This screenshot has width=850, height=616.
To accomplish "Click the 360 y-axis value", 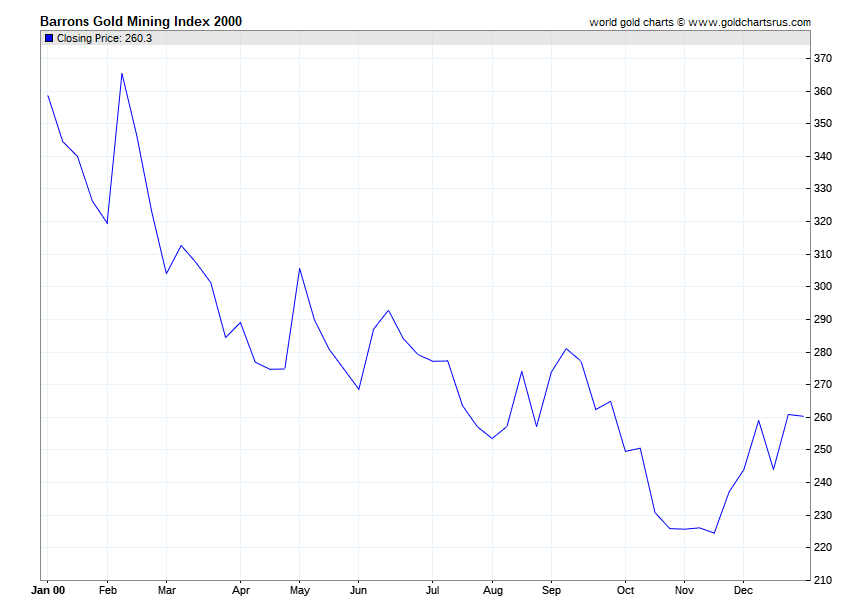I will (823, 91).
